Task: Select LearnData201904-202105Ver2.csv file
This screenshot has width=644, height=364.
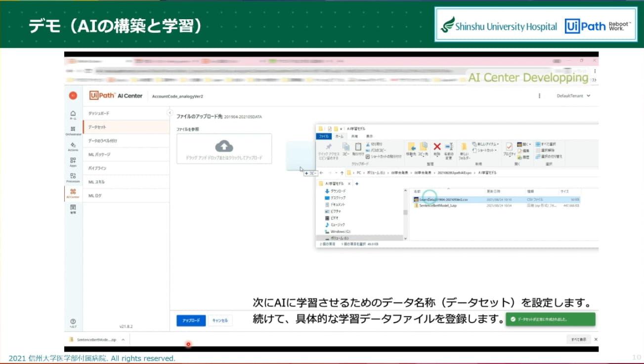Action: click(496, 200)
